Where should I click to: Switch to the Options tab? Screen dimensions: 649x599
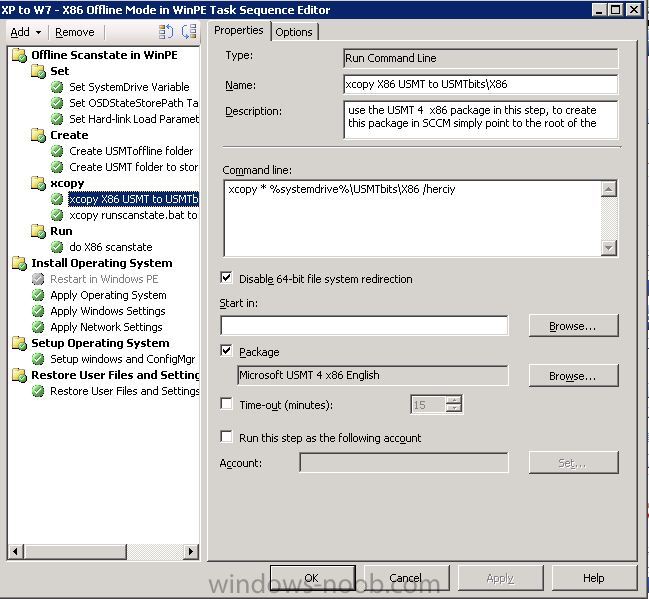pyautogui.click(x=294, y=32)
